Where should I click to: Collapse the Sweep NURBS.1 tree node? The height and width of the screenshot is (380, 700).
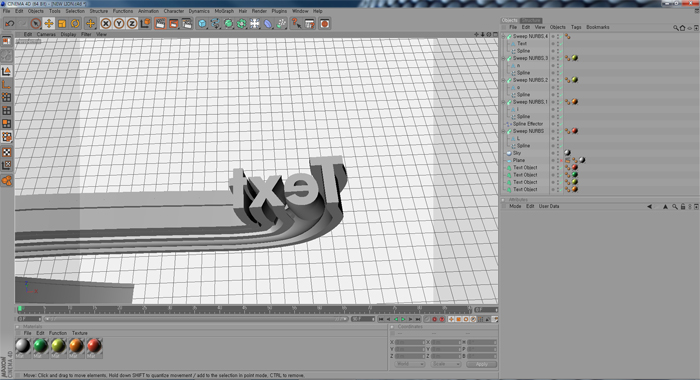[504, 102]
